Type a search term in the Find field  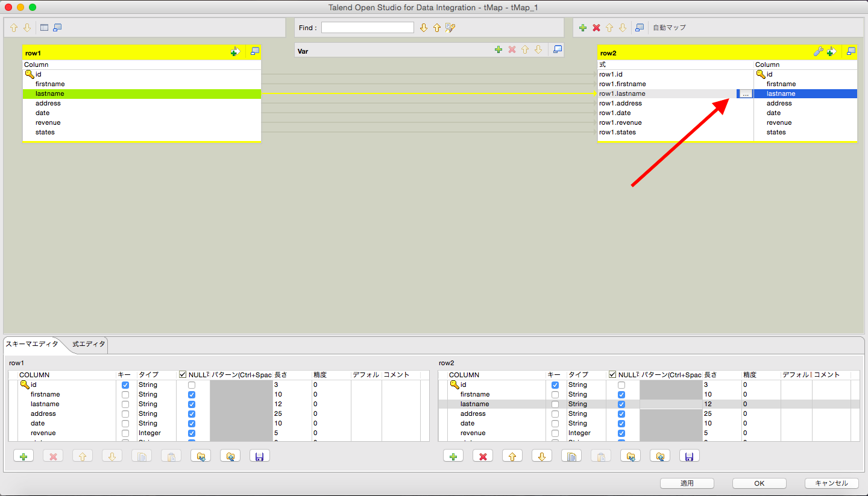[366, 27]
